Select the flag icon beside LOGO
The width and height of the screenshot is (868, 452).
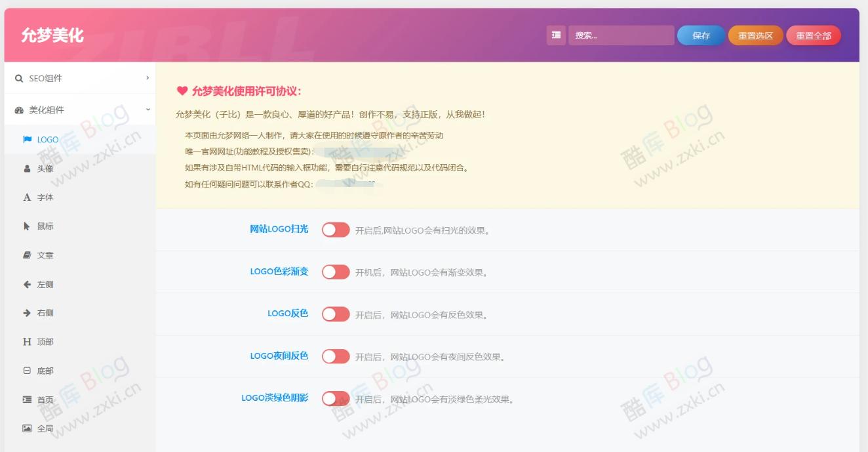tap(26, 139)
